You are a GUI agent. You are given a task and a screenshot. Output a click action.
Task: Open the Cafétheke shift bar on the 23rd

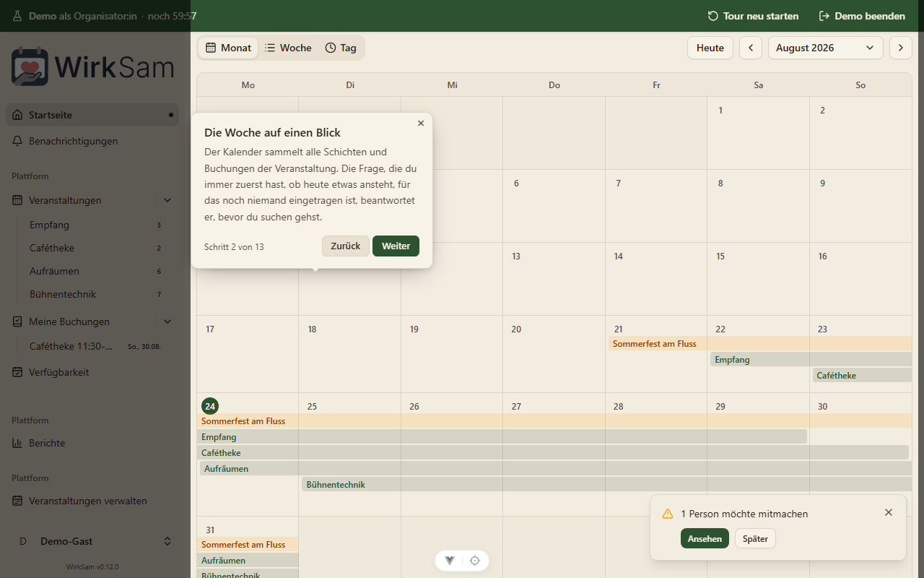pyautogui.click(x=863, y=376)
